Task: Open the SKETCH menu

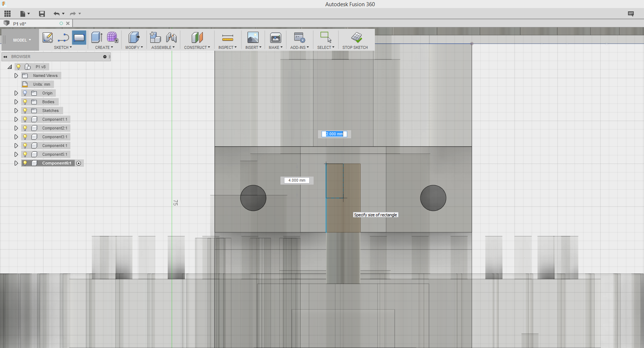Action: [63, 47]
